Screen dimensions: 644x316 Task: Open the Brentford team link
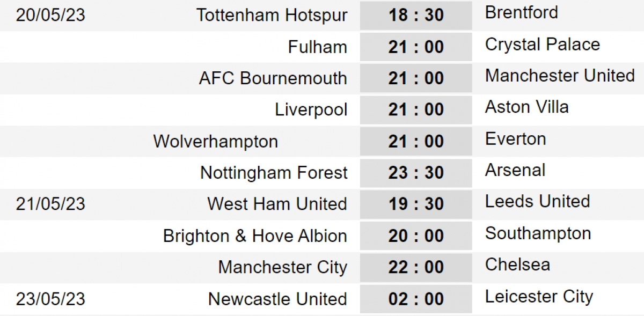[x=521, y=12]
